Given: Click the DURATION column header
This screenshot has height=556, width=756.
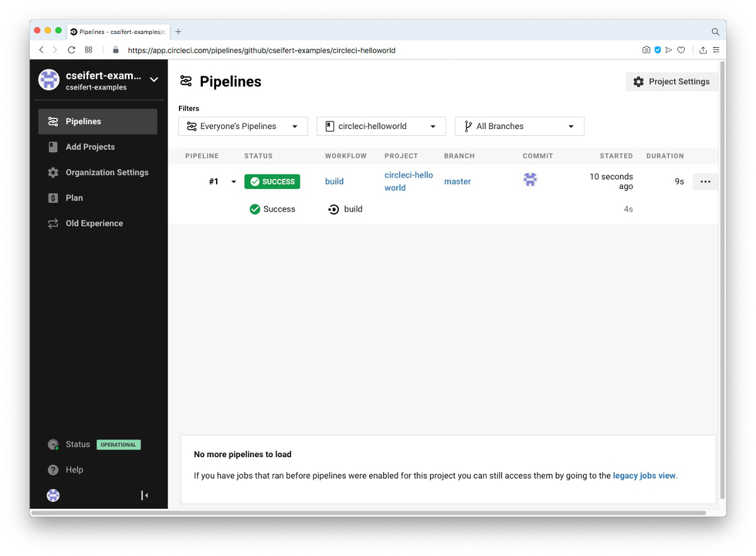Looking at the screenshot, I should click(665, 156).
